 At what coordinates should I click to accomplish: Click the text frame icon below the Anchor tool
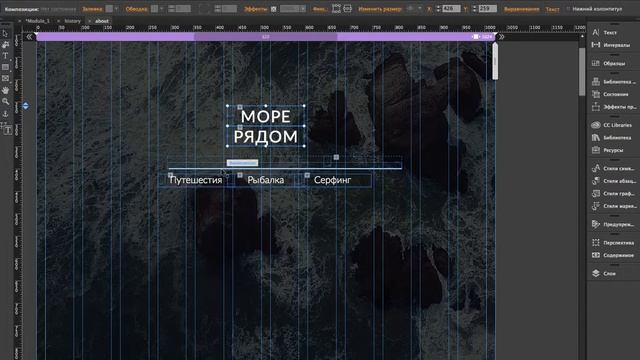(x=7, y=130)
